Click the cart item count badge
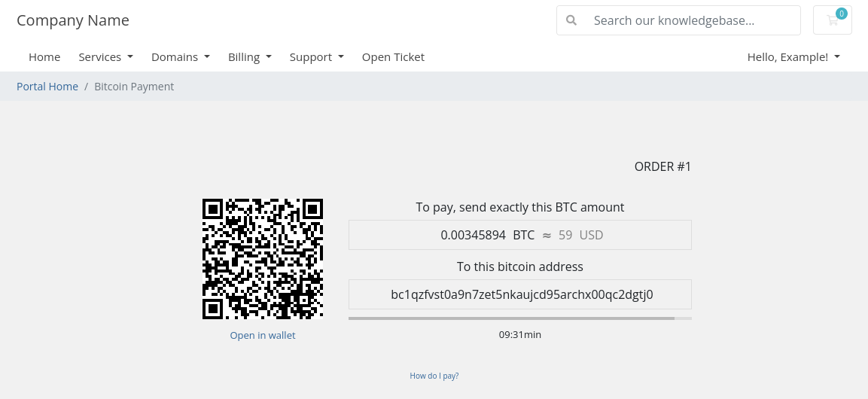Viewport: 868px width, 399px height. click(842, 14)
